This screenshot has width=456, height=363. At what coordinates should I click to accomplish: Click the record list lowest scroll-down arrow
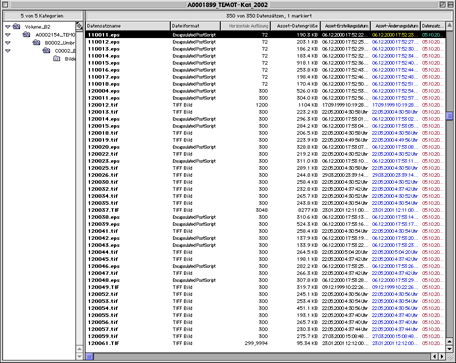point(449,349)
